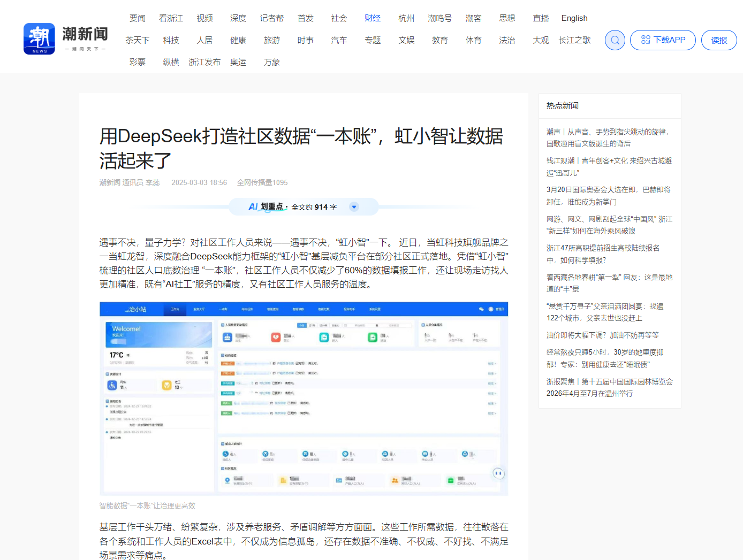This screenshot has height=560, width=743.
Task: Open hot news about 油价即将大幅下调
Action: pyautogui.click(x=602, y=335)
